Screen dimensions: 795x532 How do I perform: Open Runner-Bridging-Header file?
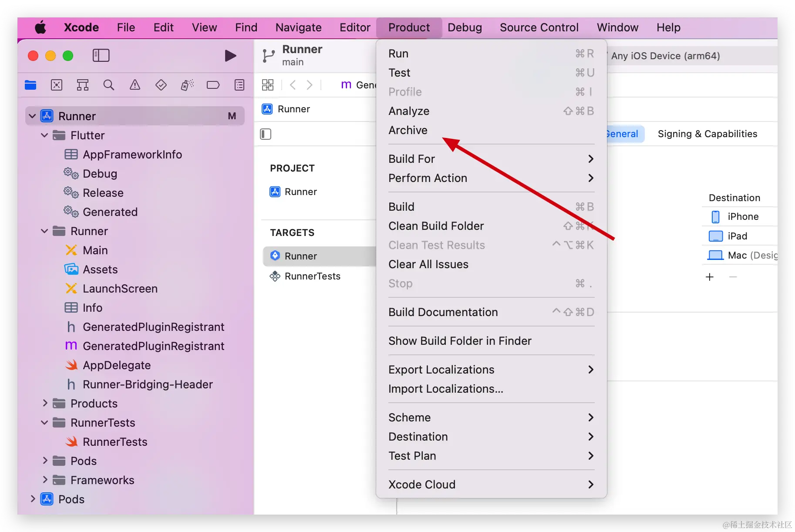[x=148, y=384]
